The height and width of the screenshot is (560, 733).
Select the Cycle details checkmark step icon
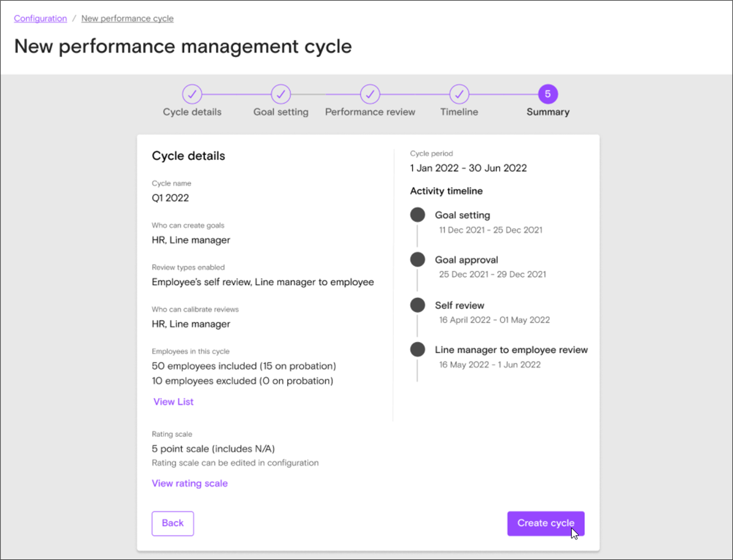click(x=191, y=94)
